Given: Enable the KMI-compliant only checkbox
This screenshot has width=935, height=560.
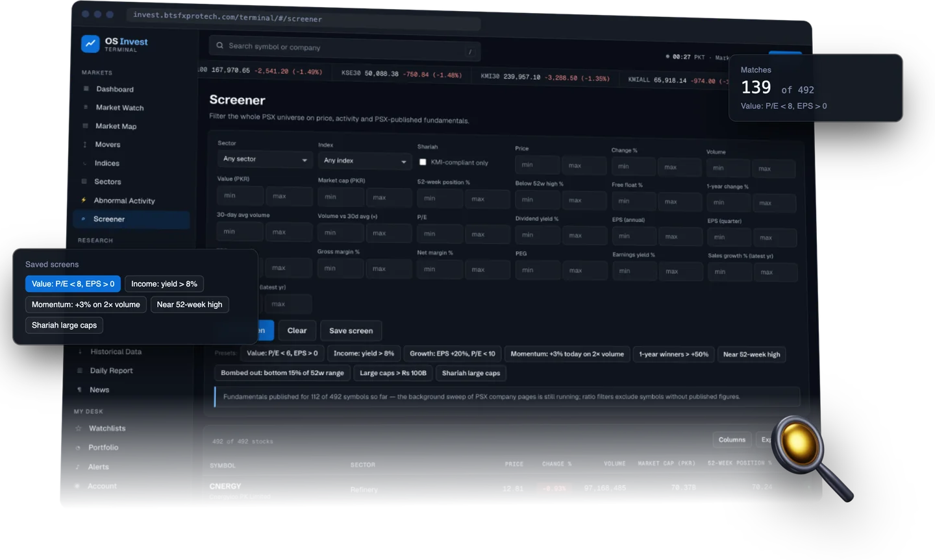Looking at the screenshot, I should point(423,162).
